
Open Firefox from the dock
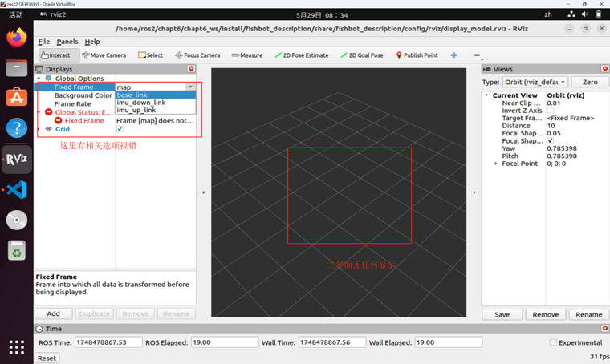[x=17, y=38]
